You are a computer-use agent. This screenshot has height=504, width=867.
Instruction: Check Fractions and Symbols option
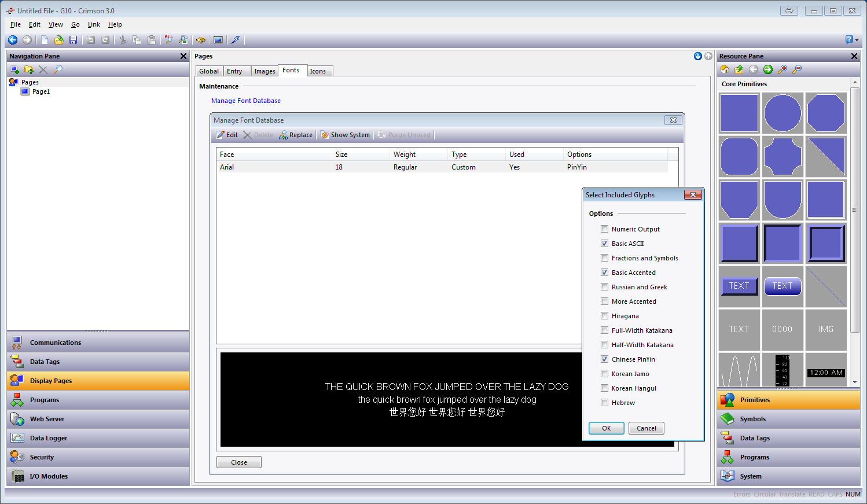coord(604,258)
